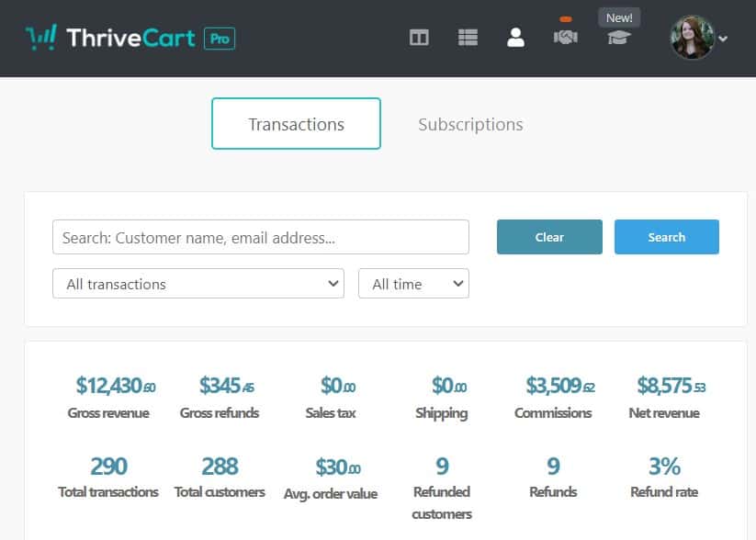
Task: Open the dashboard columns icon
Action: (x=419, y=37)
